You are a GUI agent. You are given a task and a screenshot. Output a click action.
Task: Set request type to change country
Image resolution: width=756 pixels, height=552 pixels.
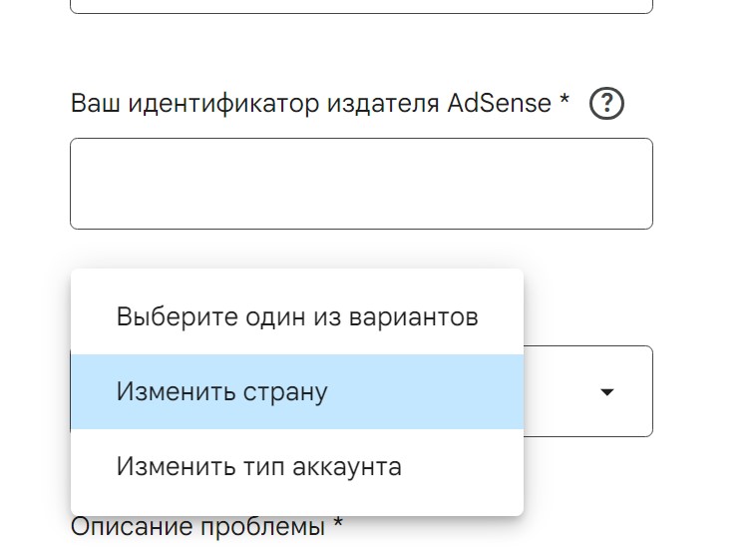pos(297,391)
